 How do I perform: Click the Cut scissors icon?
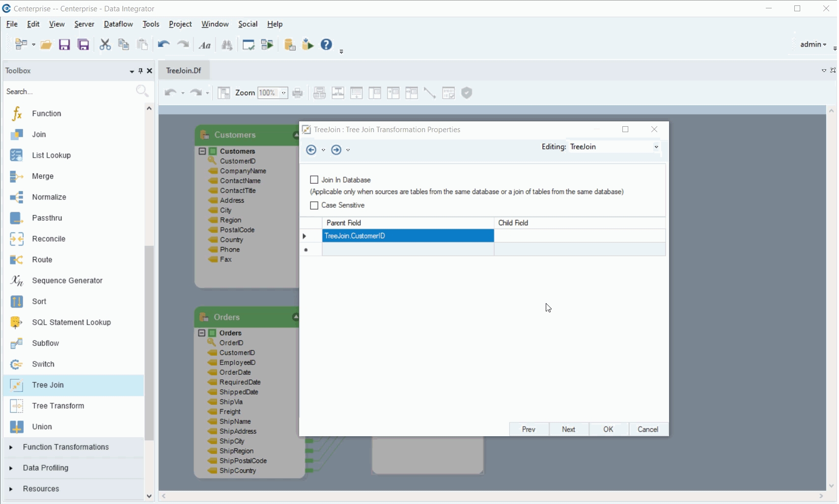click(x=105, y=45)
